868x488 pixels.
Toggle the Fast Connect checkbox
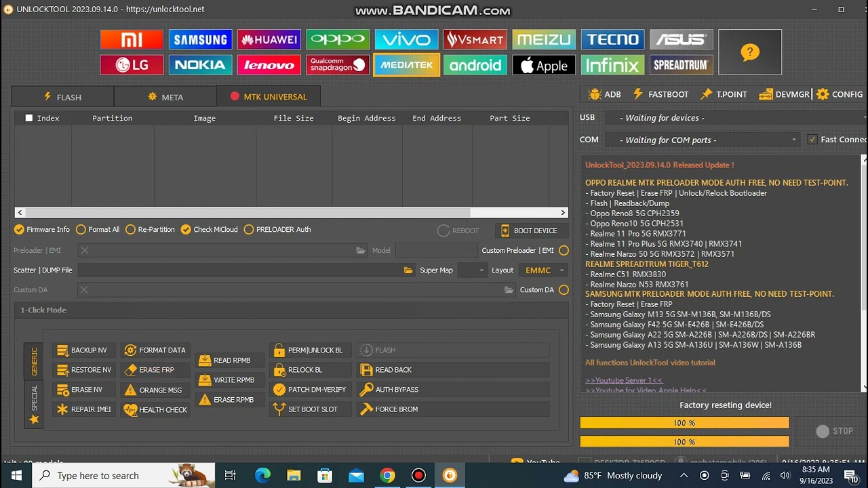pos(812,140)
